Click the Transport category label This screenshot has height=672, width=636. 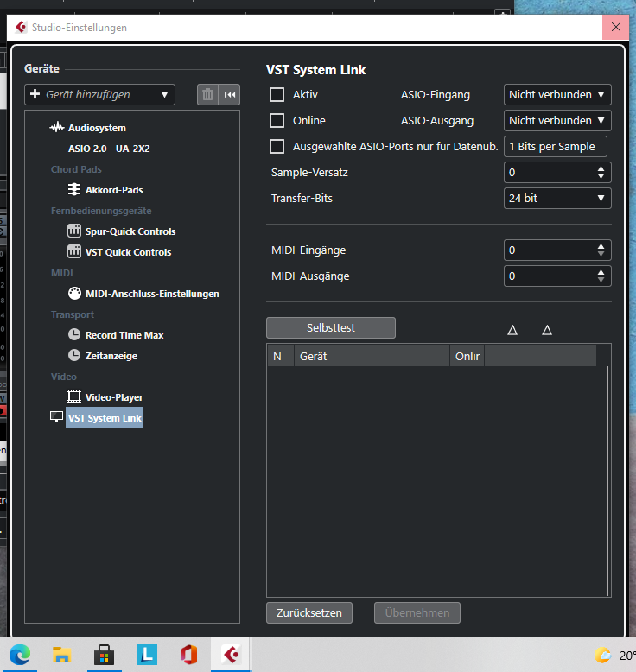click(x=73, y=314)
